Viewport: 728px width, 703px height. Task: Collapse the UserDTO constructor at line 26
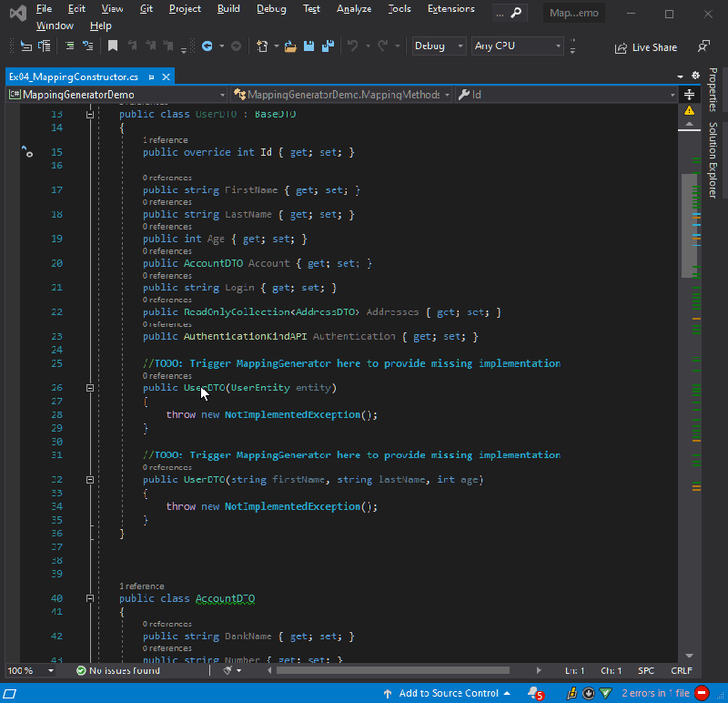[89, 386]
